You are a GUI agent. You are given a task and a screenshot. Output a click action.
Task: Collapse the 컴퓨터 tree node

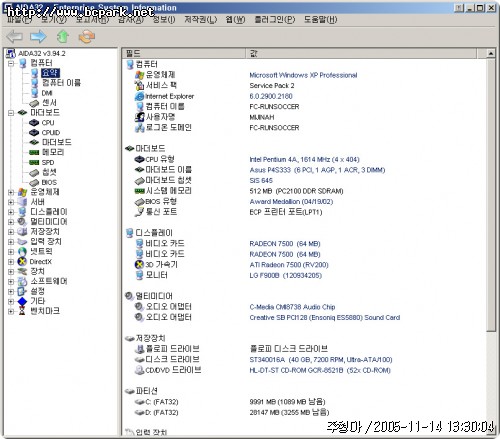tap(11, 63)
